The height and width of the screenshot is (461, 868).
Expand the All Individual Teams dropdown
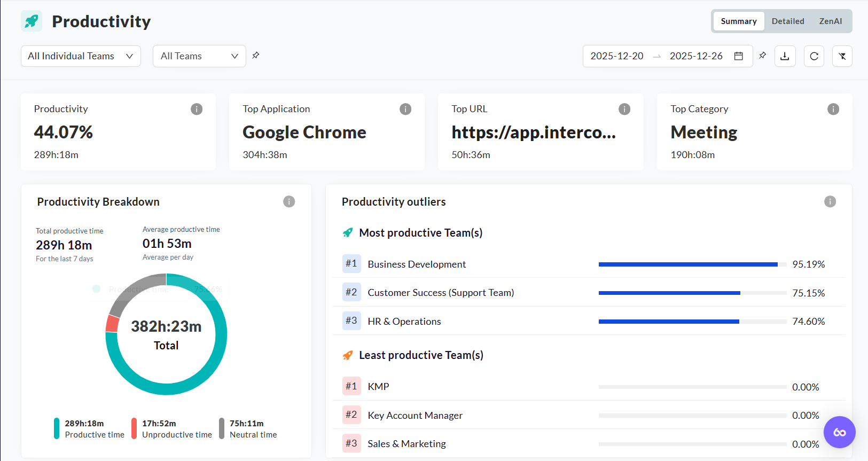click(81, 56)
